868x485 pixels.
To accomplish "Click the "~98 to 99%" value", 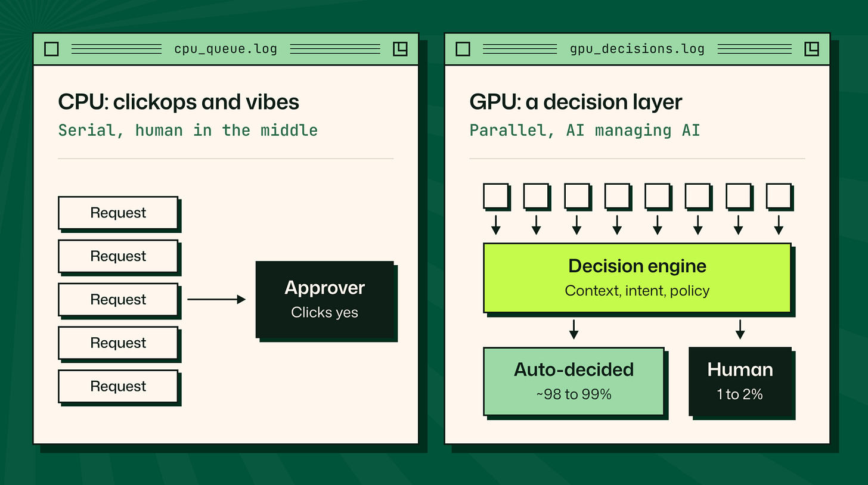I will (x=573, y=394).
